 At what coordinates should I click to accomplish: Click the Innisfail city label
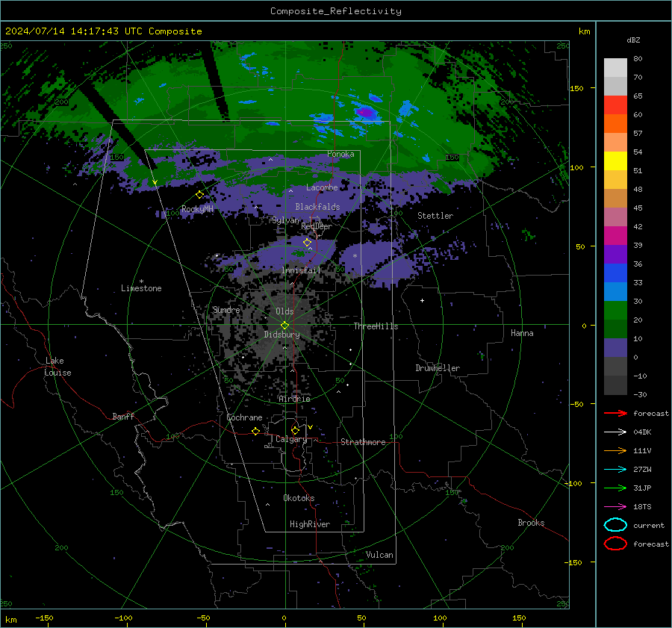[x=302, y=270]
